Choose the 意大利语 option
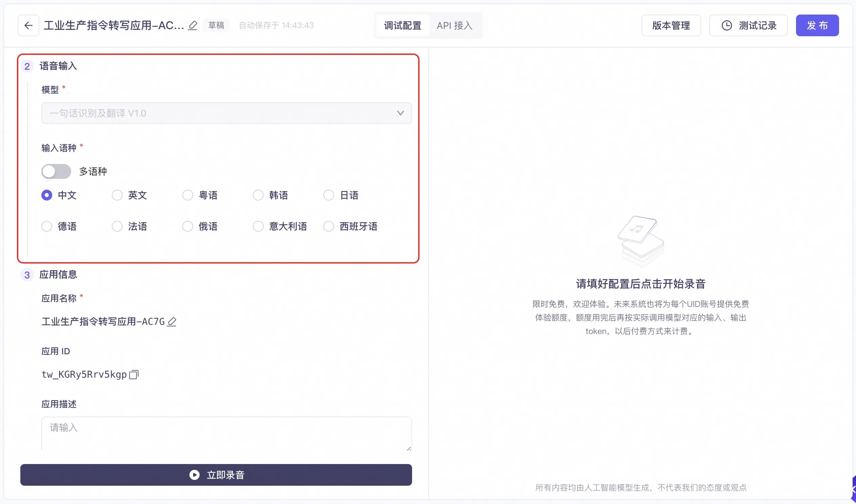 point(258,227)
